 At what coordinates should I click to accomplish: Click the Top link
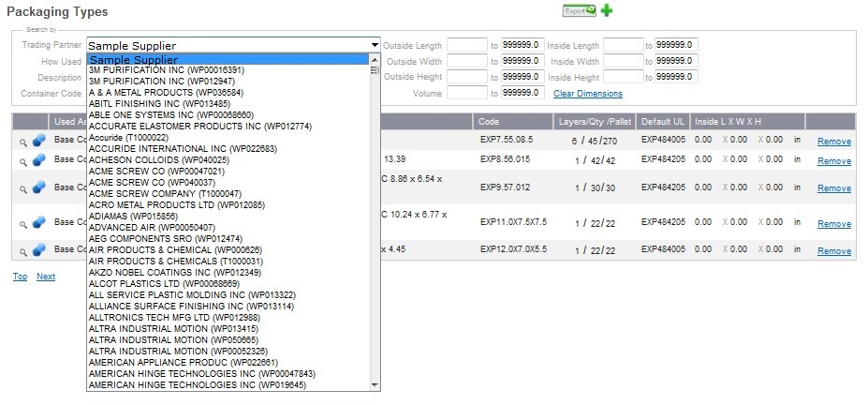tap(20, 277)
